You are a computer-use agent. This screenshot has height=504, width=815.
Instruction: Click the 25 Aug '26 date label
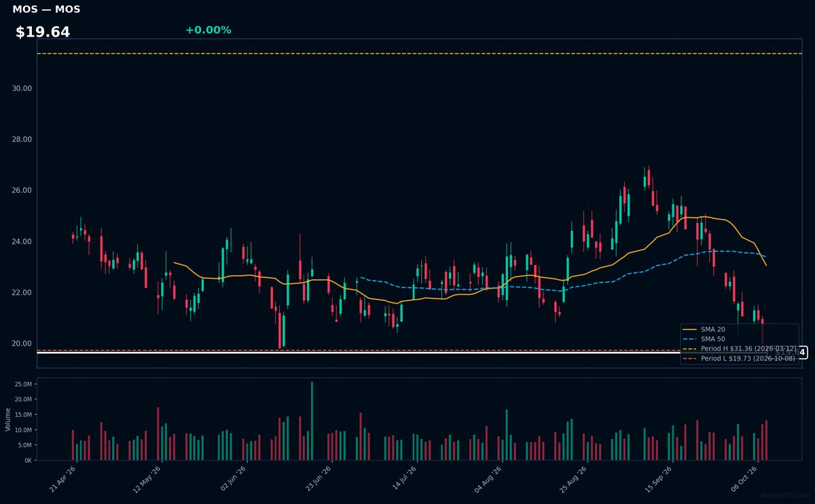click(573, 479)
